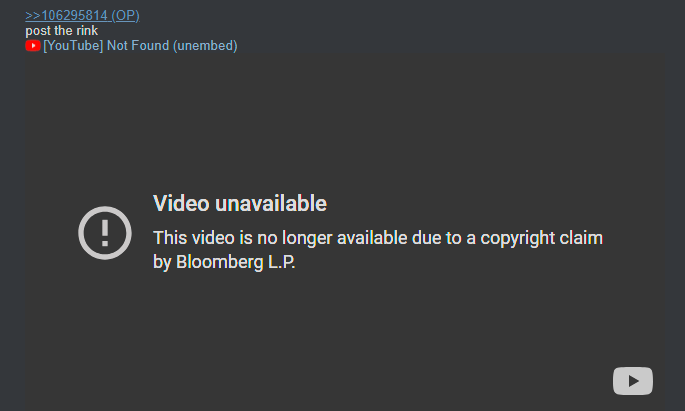Viewport: 685px width, 411px height.
Task: Click the red YouTube play icon beside the link
Action: pos(33,46)
